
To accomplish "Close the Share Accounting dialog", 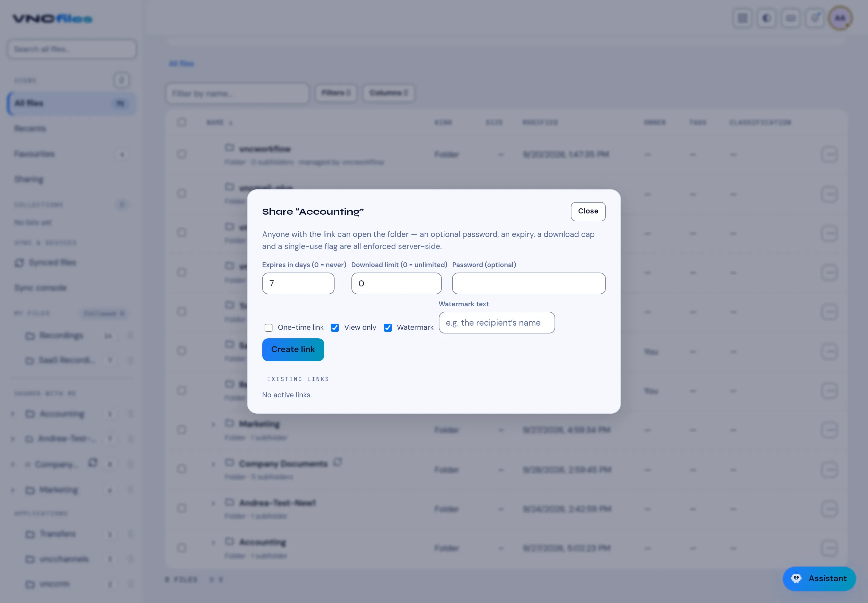I will 588,211.
